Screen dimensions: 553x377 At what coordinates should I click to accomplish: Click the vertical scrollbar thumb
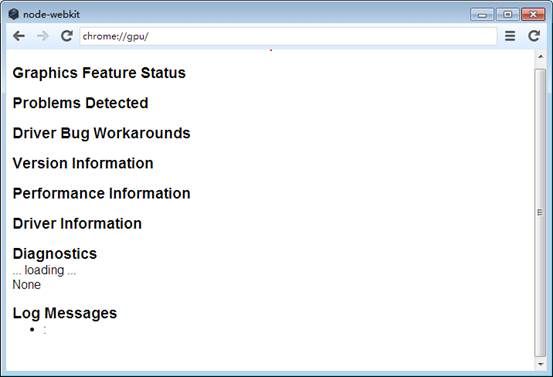[x=540, y=213]
